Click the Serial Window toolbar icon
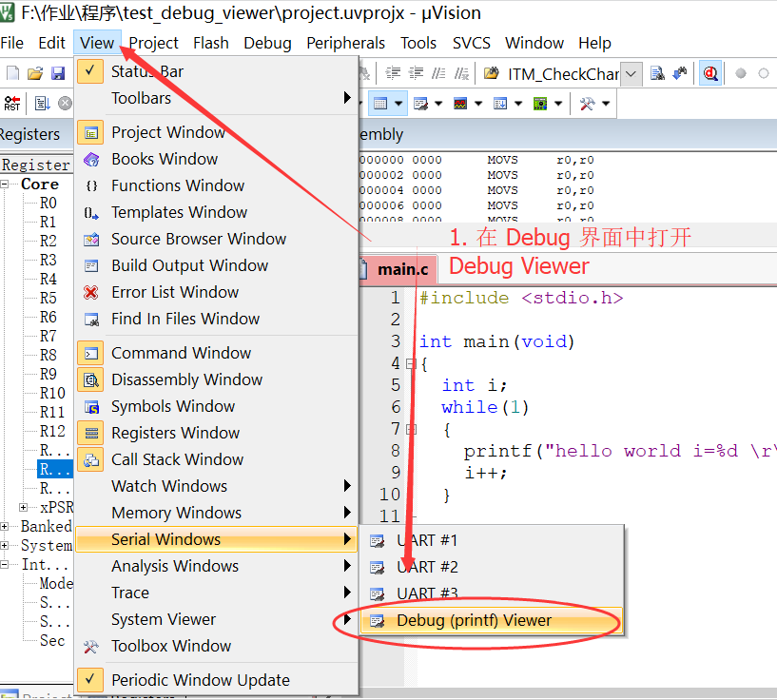The image size is (777, 700). point(420,104)
